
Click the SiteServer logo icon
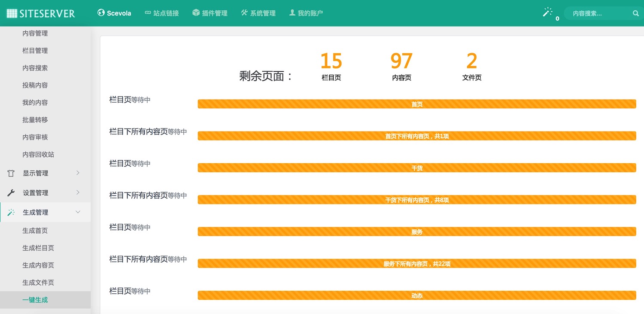tap(12, 13)
